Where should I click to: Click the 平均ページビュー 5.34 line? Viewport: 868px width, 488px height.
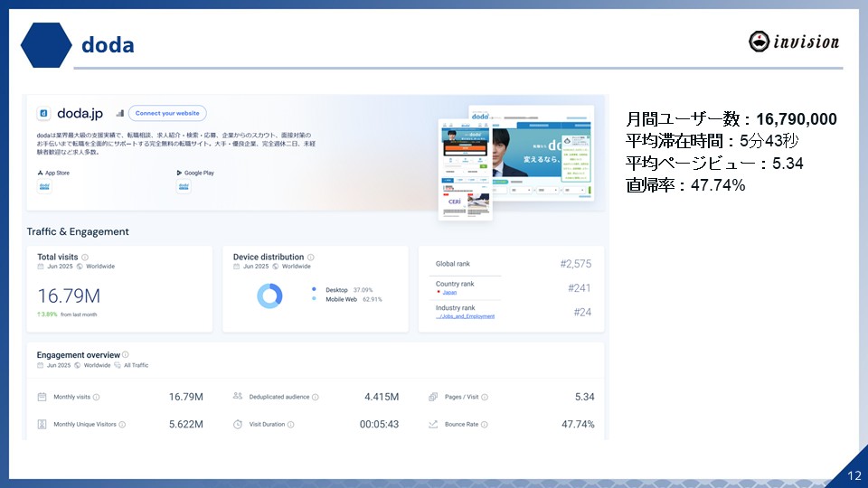pyautogui.click(x=714, y=164)
